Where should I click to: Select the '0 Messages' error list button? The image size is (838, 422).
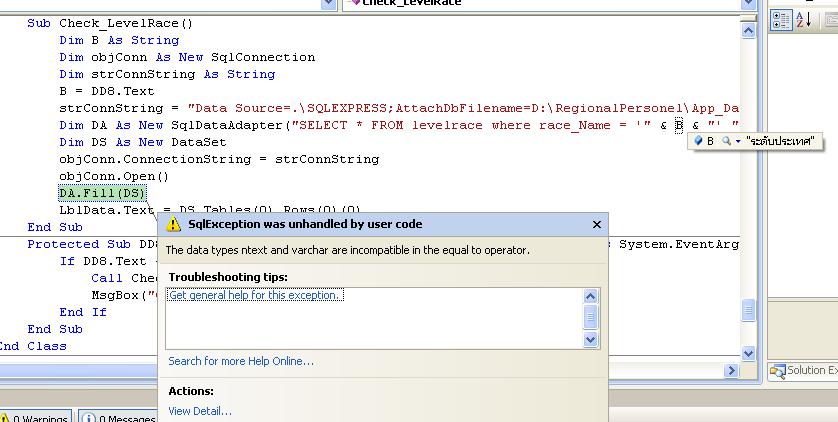[119, 417]
